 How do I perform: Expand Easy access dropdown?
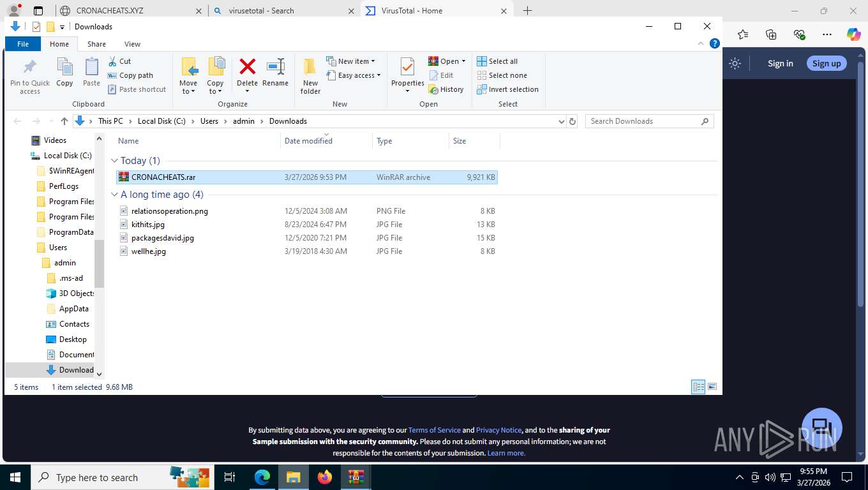coord(353,75)
